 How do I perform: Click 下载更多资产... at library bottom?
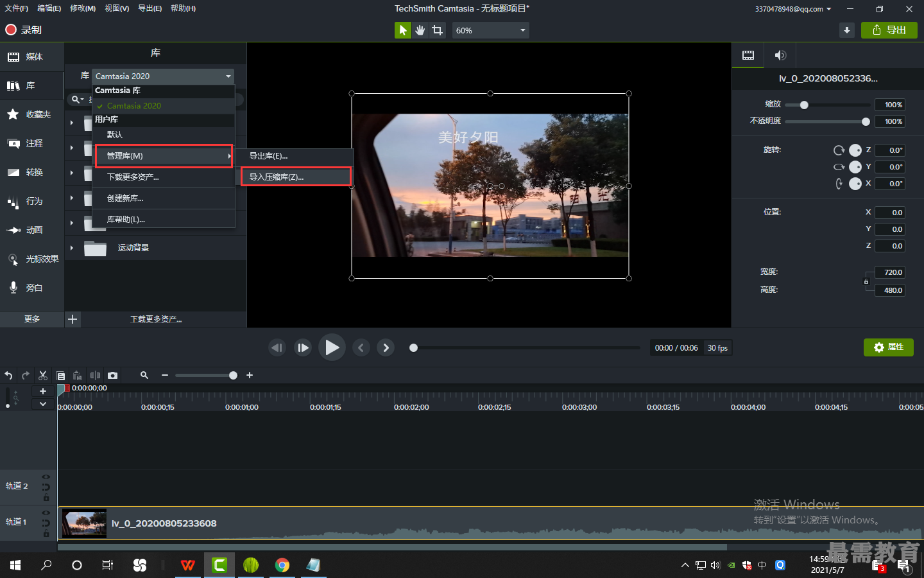(156, 319)
